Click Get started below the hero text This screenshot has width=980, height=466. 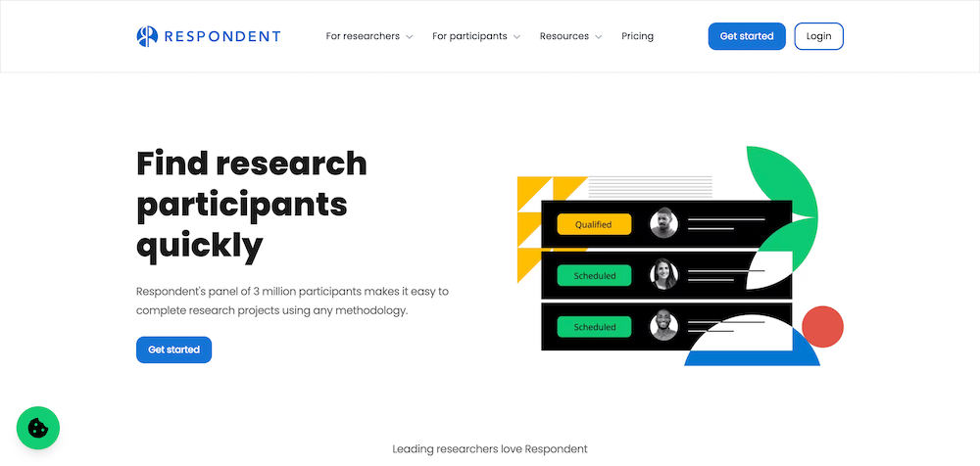coord(173,349)
